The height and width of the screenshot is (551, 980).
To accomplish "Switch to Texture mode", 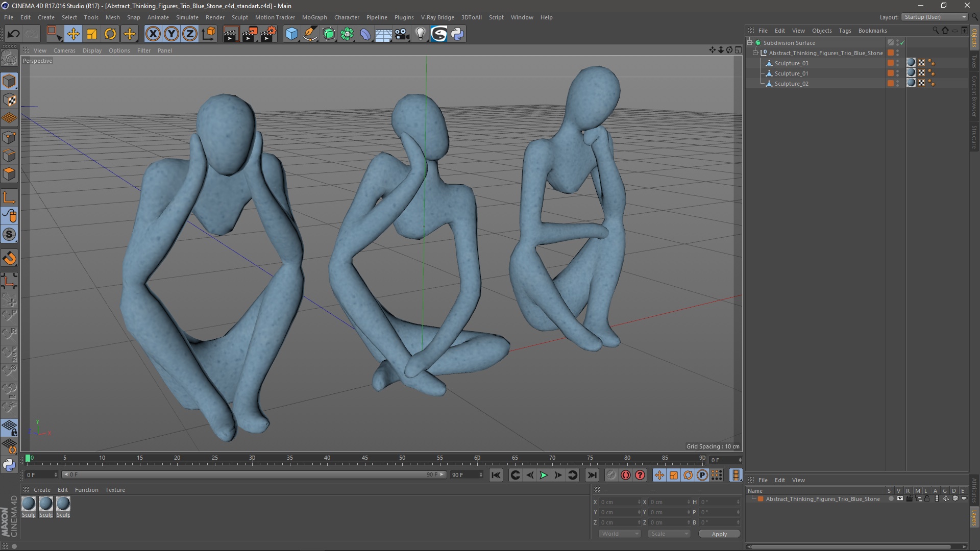I will (x=9, y=100).
